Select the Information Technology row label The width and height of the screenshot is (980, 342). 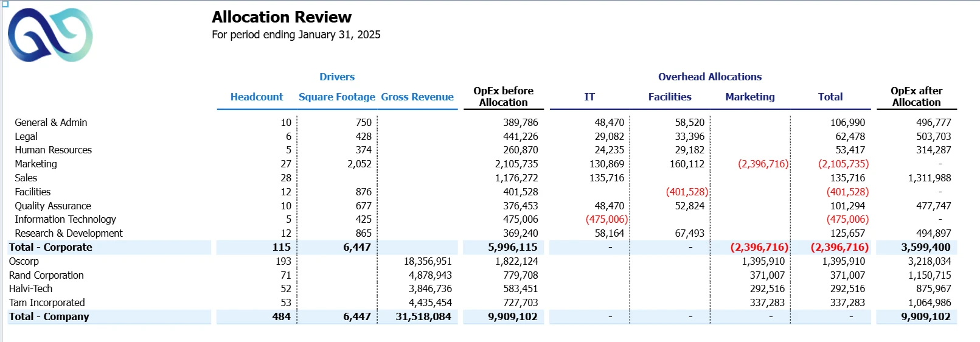66,219
